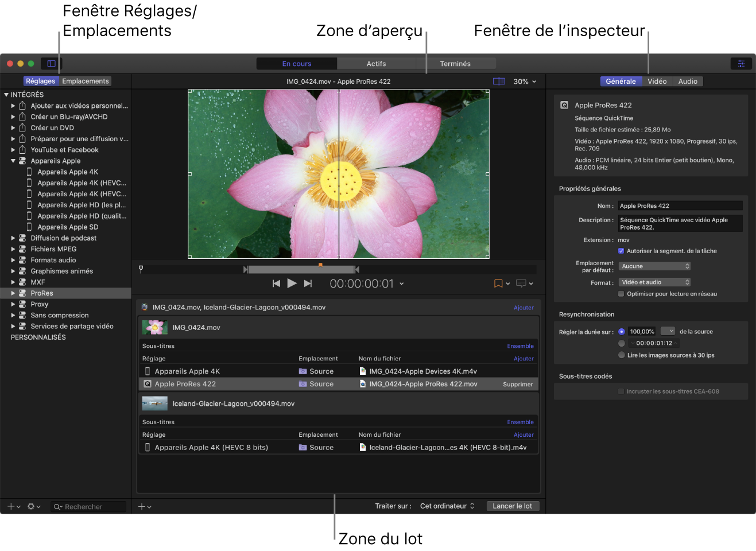Toggle Incruster les sous-titres CEA-608 checkbox

point(621,391)
